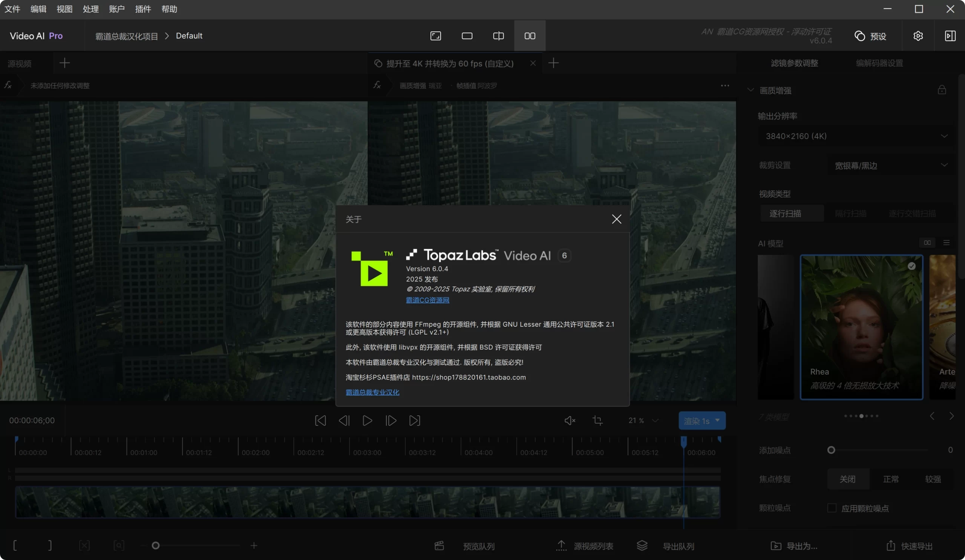Add a new enhancement tab
This screenshot has height=560, width=965.
(553, 63)
